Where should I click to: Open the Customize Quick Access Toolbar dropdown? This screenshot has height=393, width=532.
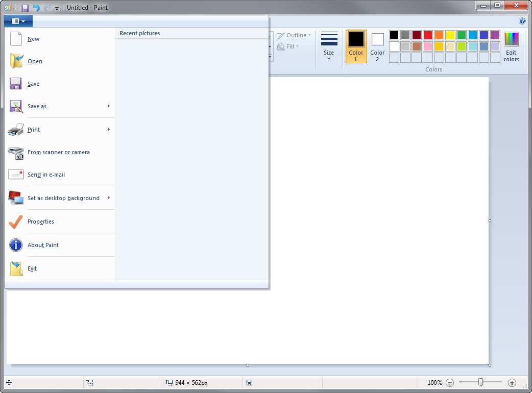57,8
